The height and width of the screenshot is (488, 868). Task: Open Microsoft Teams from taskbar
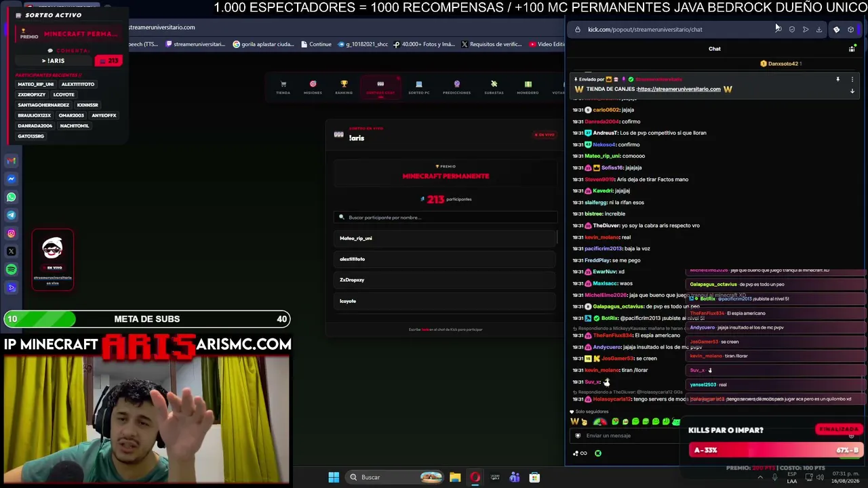click(x=515, y=477)
